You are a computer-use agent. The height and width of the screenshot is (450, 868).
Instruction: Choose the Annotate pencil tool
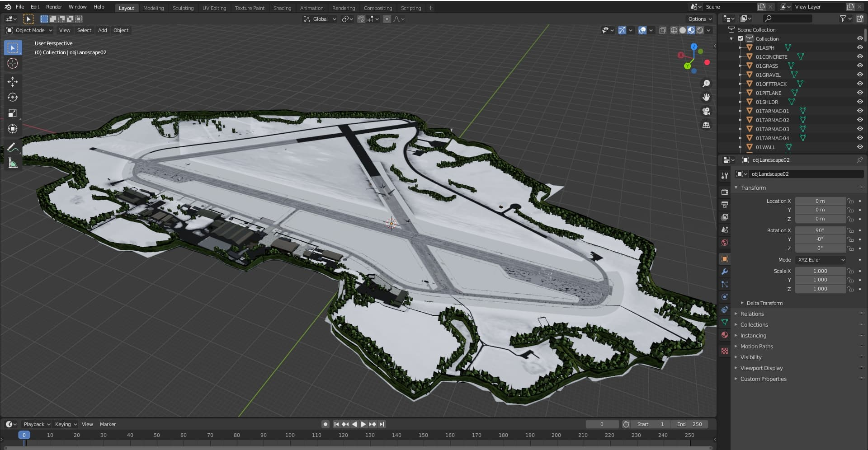[x=13, y=147]
